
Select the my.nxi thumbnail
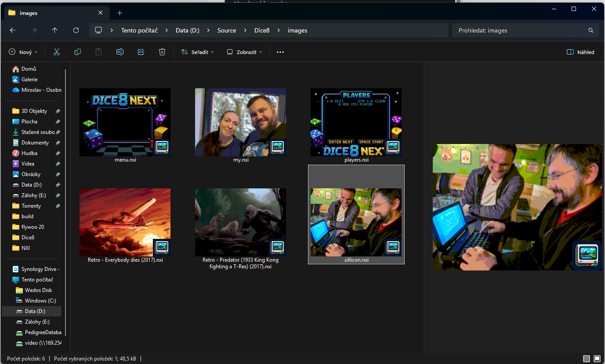click(240, 123)
